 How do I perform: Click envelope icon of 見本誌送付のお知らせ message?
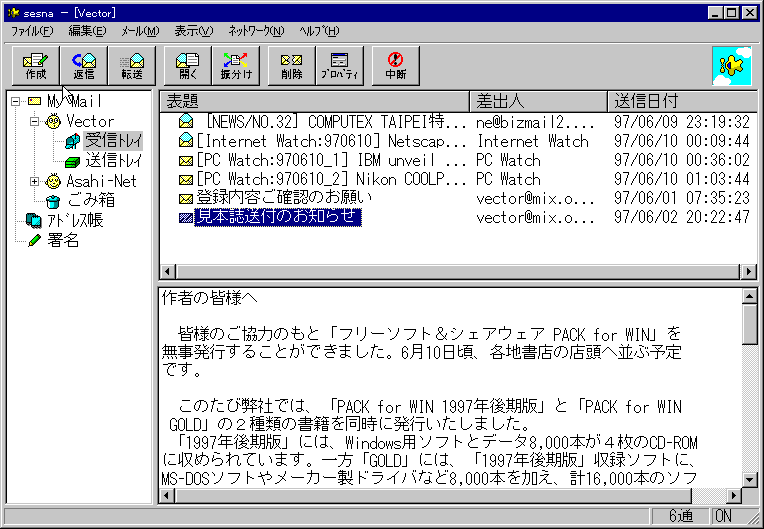tap(186, 218)
